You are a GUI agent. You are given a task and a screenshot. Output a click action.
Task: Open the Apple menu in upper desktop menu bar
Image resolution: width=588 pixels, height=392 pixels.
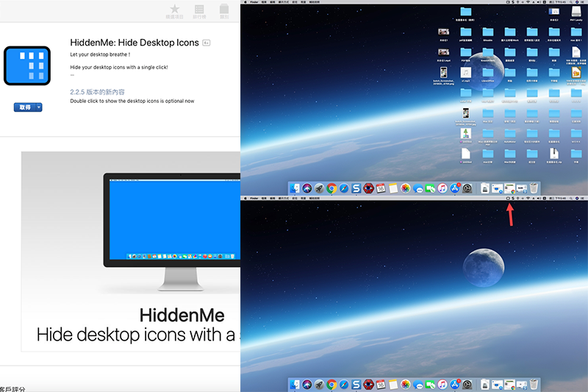245,2
